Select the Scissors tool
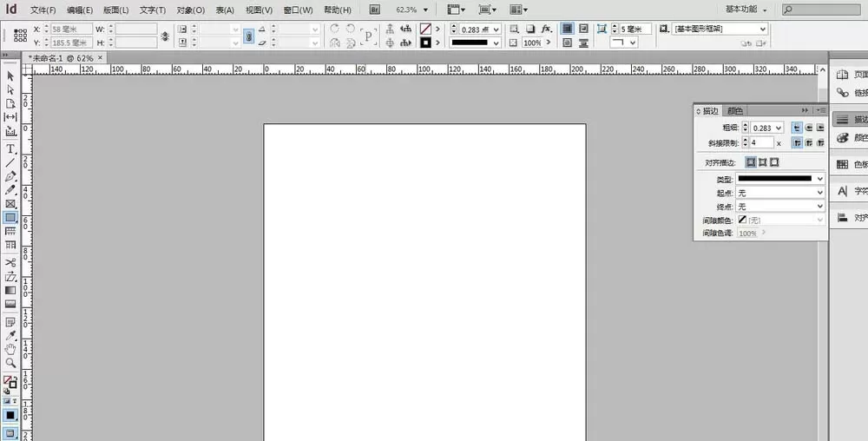The width and height of the screenshot is (868, 441). pos(10,262)
